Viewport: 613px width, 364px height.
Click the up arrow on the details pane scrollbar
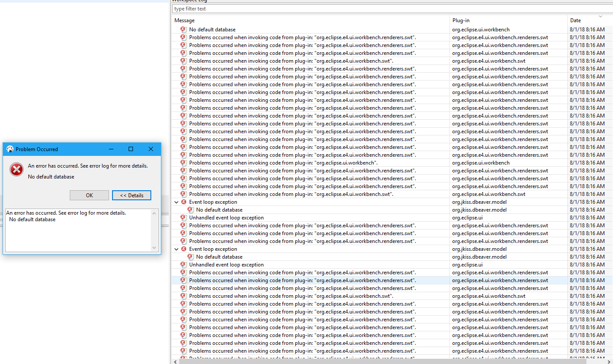154,213
